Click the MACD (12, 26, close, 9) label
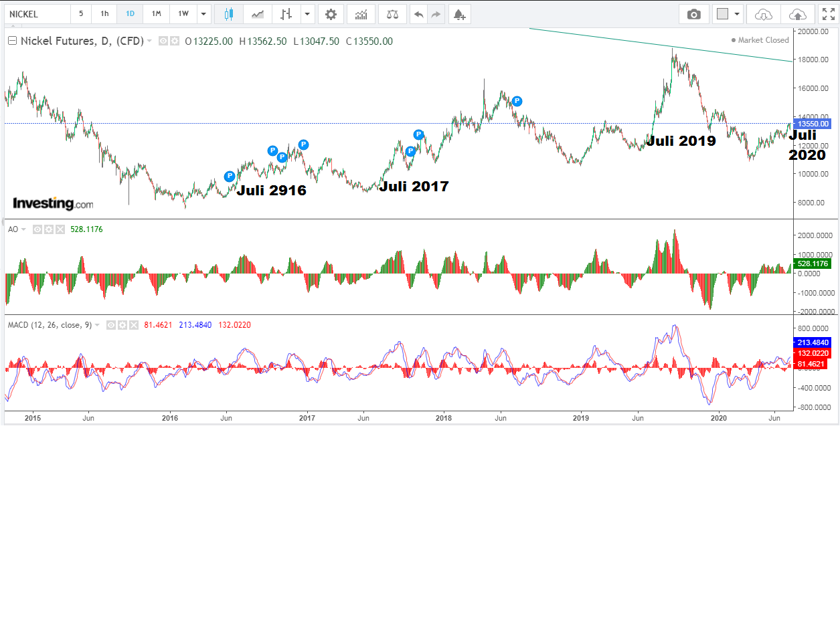This screenshot has width=840, height=628. pos(50,325)
